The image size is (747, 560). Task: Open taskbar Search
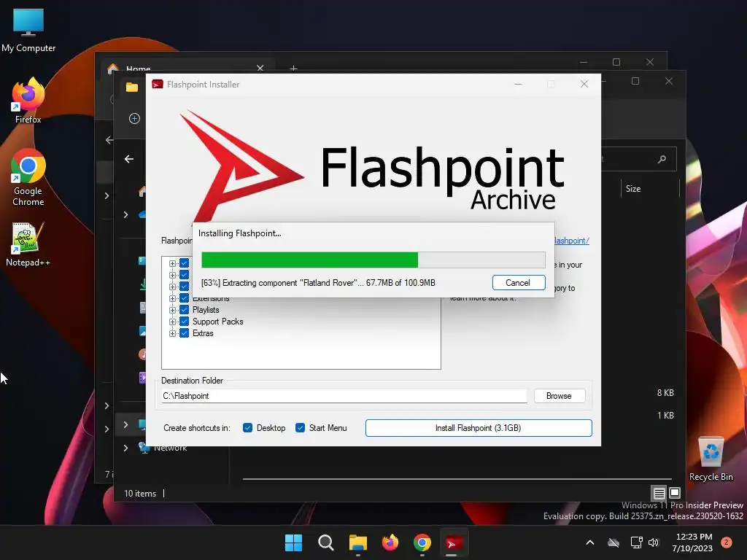(x=326, y=542)
